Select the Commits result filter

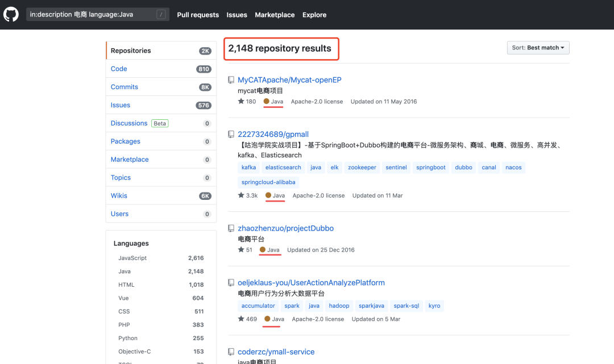(161, 87)
